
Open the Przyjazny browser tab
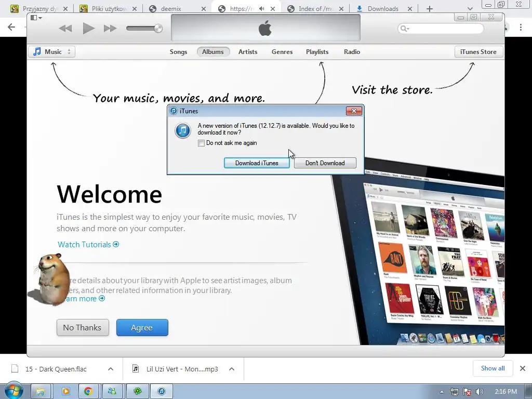pos(38,9)
